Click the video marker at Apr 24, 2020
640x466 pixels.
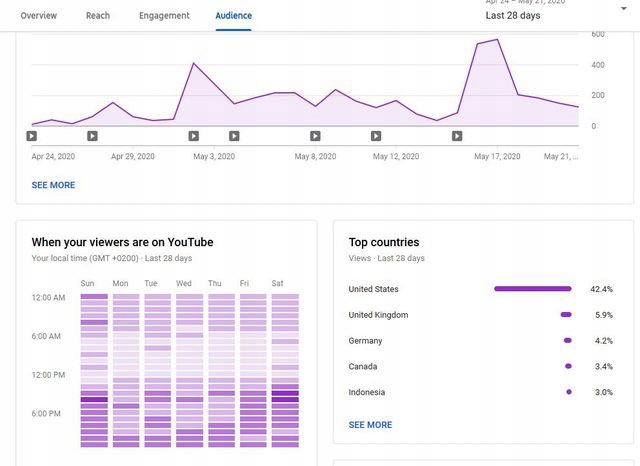point(32,136)
